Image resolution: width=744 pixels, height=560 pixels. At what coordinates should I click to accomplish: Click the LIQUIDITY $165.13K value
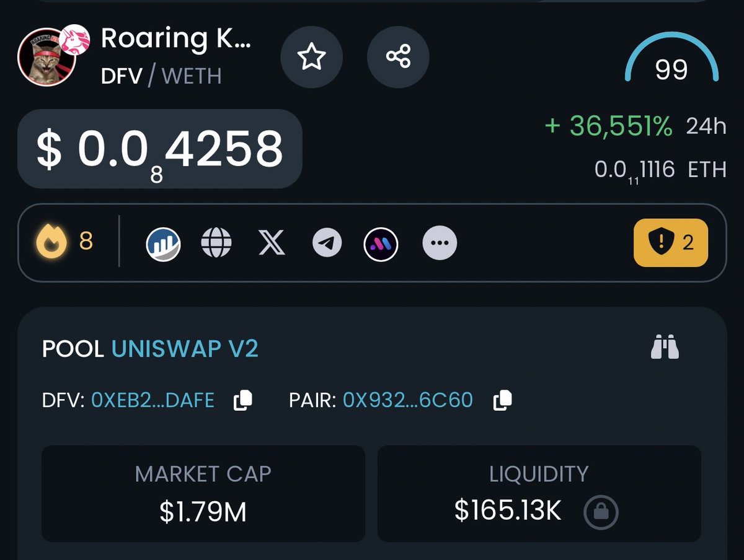click(508, 511)
